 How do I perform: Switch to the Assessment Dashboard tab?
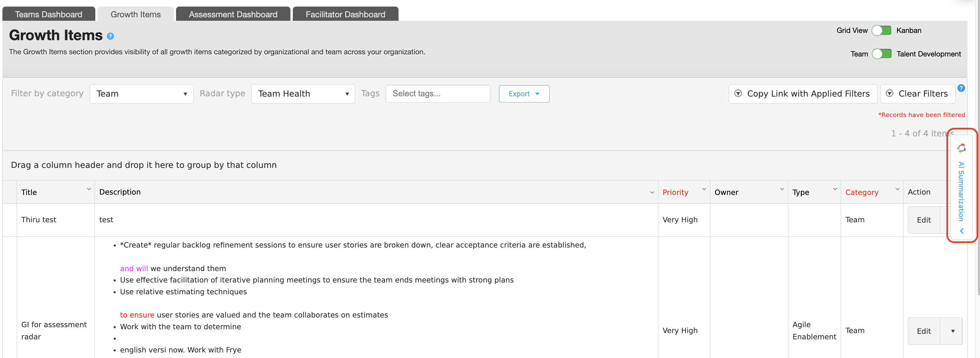[x=233, y=14]
